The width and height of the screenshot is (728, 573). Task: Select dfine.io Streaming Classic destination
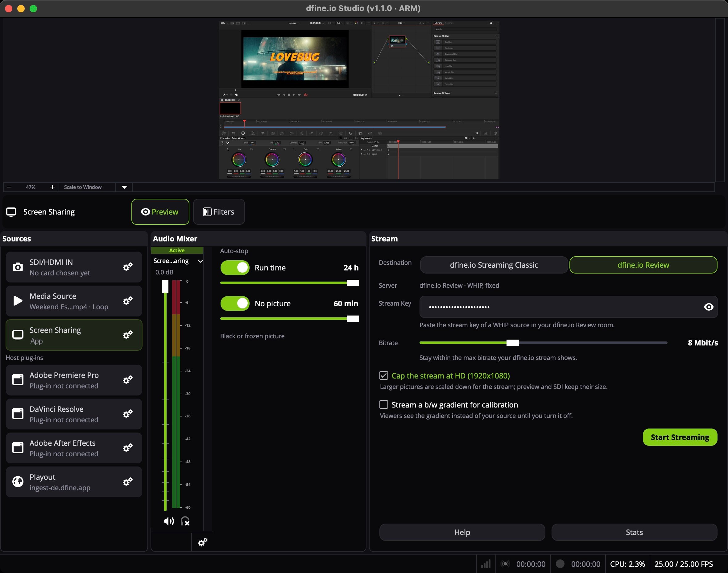tap(494, 265)
